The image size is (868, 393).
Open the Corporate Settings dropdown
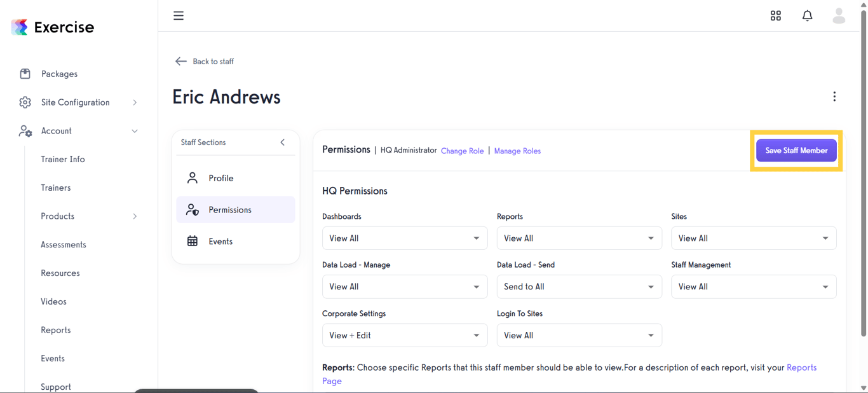click(405, 336)
